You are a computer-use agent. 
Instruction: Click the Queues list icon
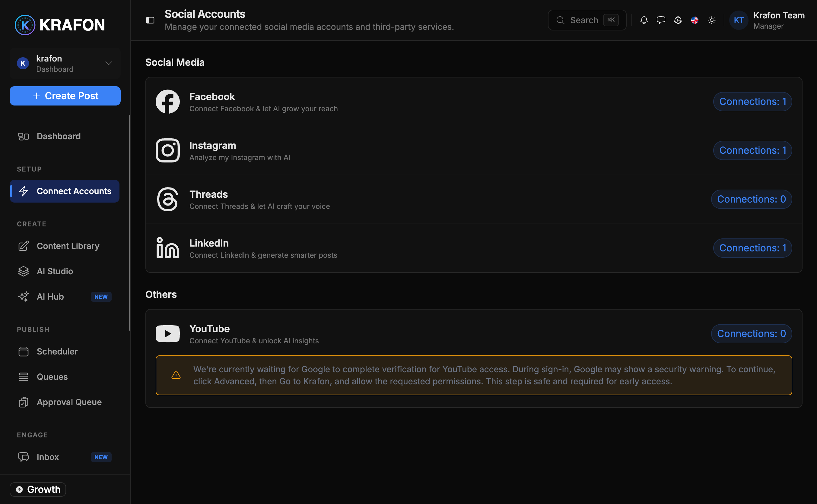[x=23, y=377]
